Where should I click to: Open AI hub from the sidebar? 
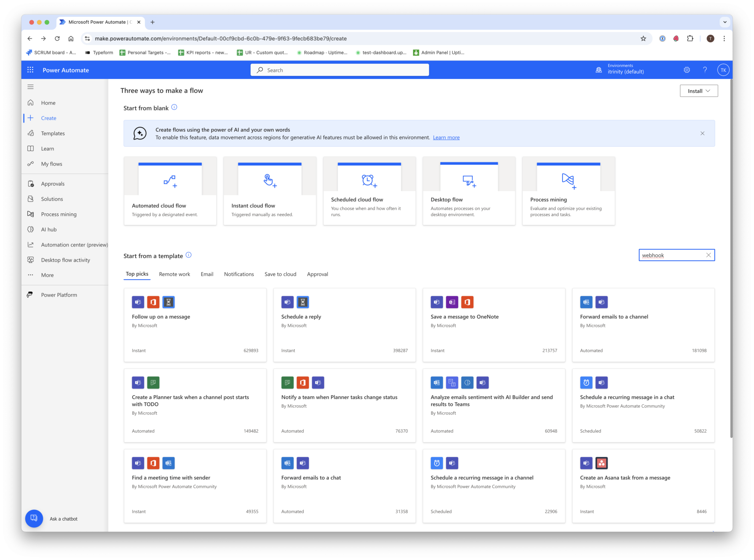[x=48, y=229]
